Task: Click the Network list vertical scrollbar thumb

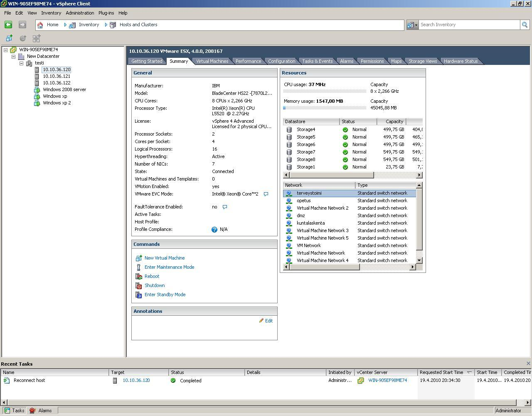Action: (x=419, y=220)
